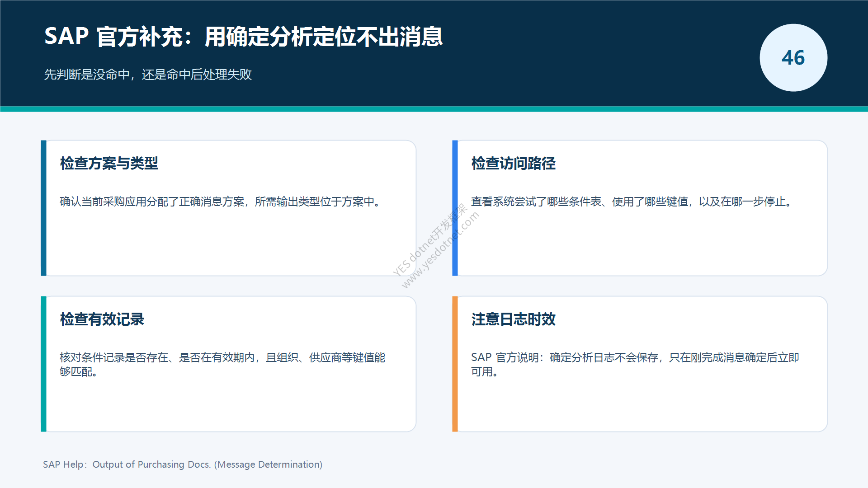This screenshot has height=488, width=868.
Task: Click the description starting '核对条件记录是否存在'
Action: click(222, 364)
